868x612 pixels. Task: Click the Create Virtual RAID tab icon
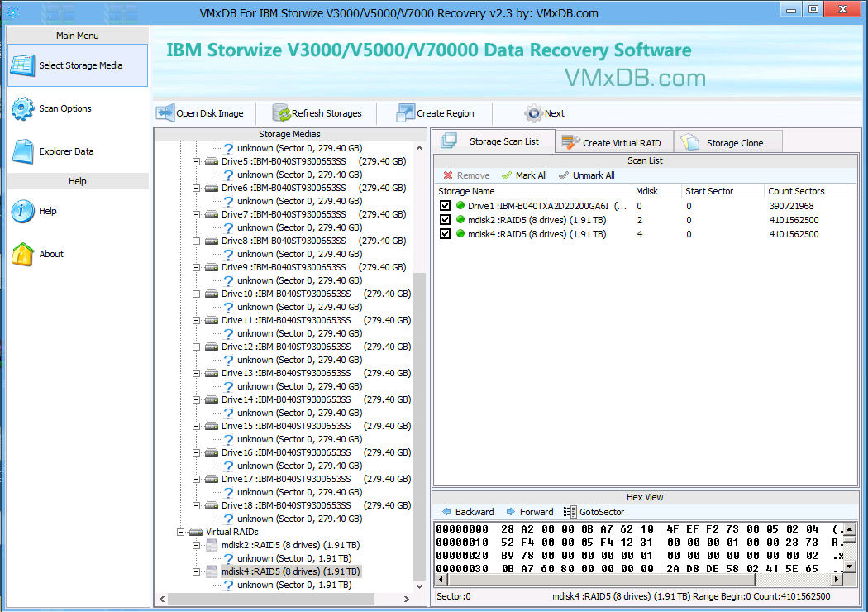(570, 142)
